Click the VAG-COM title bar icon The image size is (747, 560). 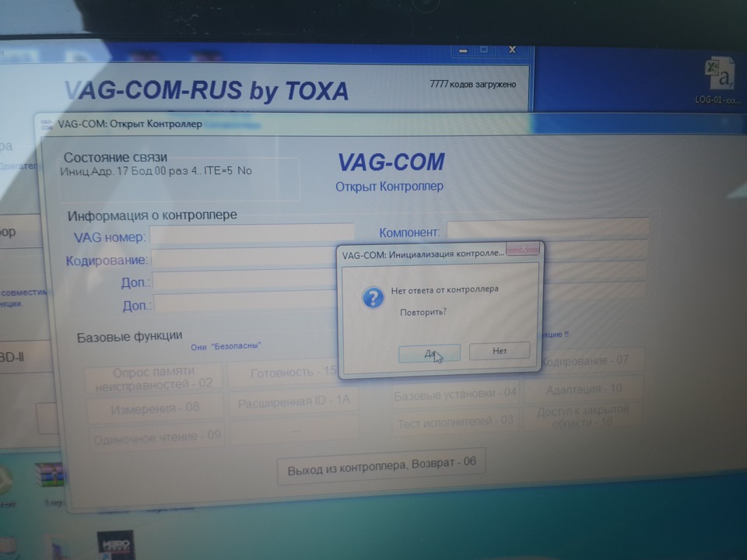[47, 124]
